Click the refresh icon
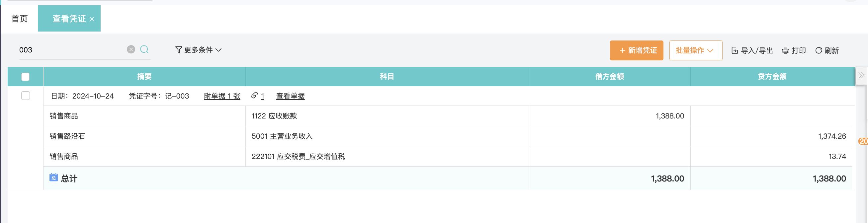 coord(819,50)
